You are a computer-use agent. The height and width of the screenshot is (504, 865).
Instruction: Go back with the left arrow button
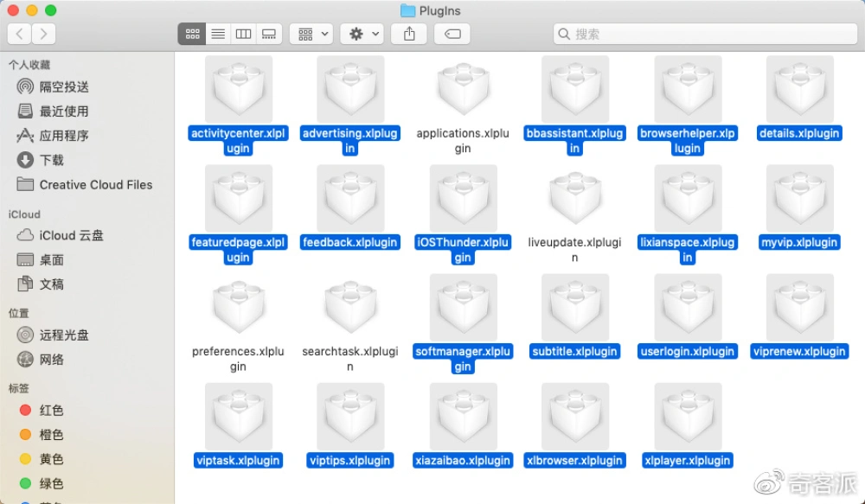point(19,35)
